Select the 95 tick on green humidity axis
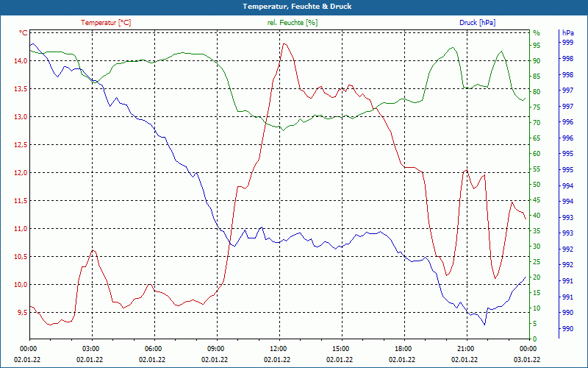588x368 pixels. tap(537, 46)
